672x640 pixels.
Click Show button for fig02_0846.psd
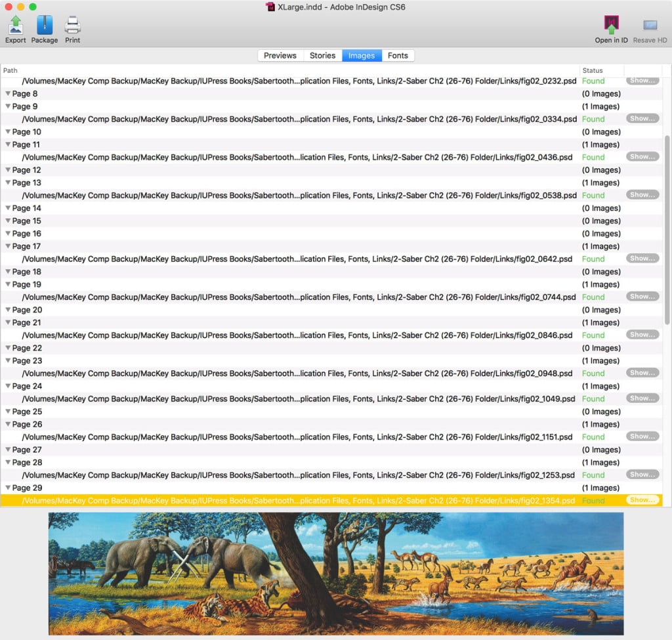[x=642, y=334]
